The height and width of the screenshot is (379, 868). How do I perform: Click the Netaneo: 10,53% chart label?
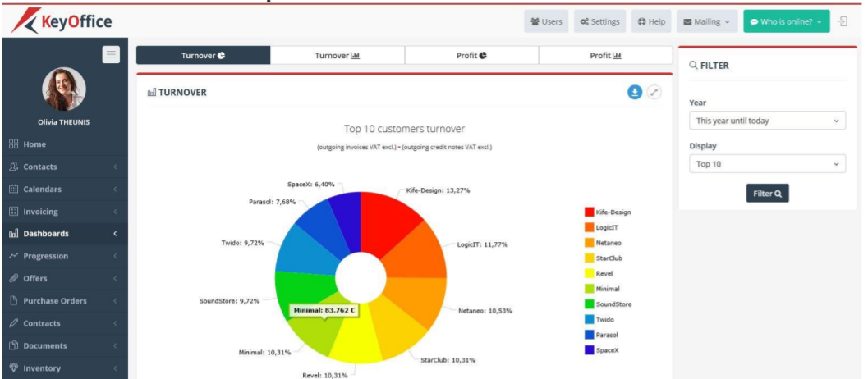(x=485, y=311)
